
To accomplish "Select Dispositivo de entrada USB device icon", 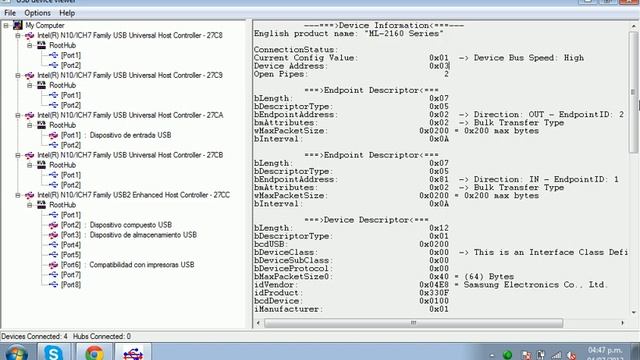I will 53,135.
